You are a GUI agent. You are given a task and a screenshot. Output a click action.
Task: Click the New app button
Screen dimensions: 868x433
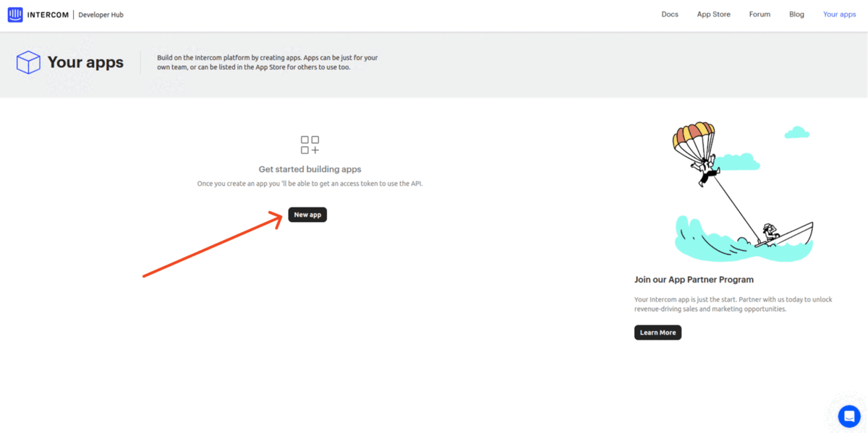pyautogui.click(x=307, y=214)
